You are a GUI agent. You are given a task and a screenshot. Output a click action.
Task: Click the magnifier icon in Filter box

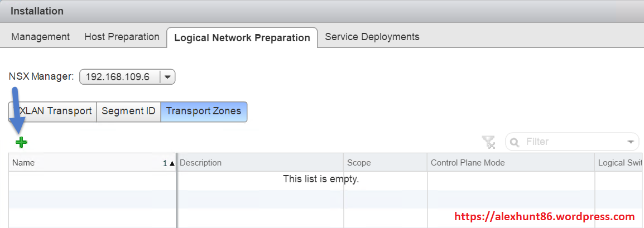click(515, 142)
